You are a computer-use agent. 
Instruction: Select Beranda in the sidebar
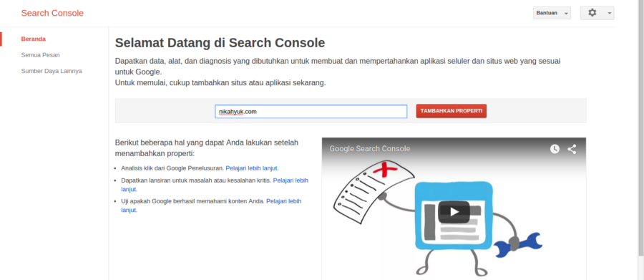(x=33, y=39)
